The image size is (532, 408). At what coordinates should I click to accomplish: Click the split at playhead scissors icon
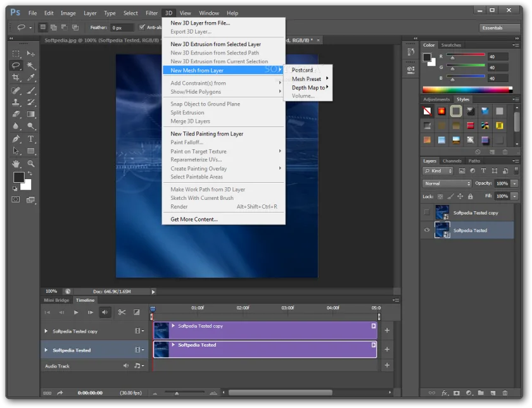[x=122, y=312]
